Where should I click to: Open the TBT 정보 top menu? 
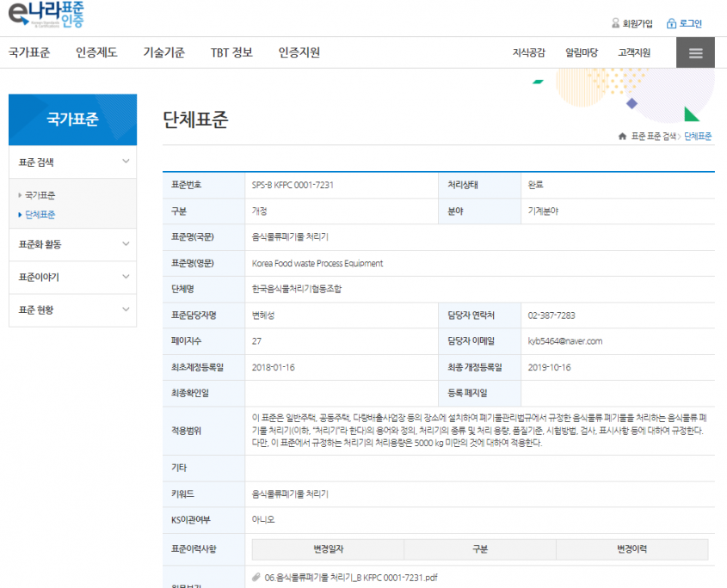[x=231, y=52]
